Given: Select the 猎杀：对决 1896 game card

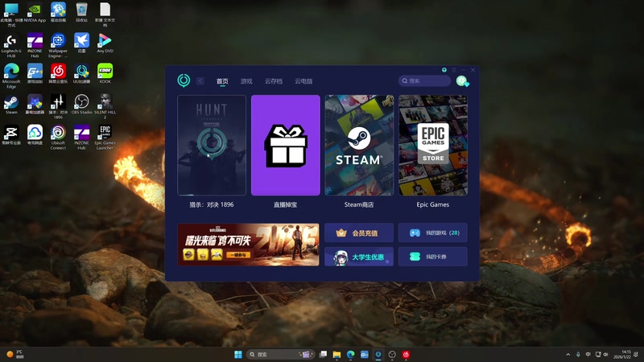Looking at the screenshot, I should tap(212, 146).
